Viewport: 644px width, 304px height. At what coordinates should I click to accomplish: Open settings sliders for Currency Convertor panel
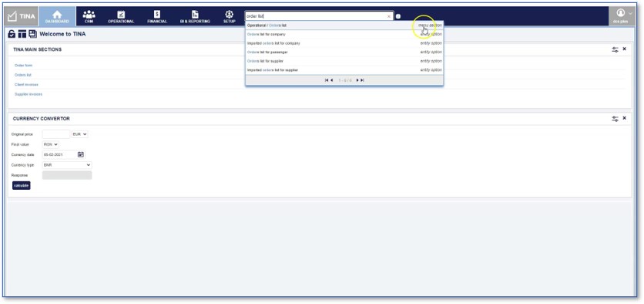click(x=615, y=119)
